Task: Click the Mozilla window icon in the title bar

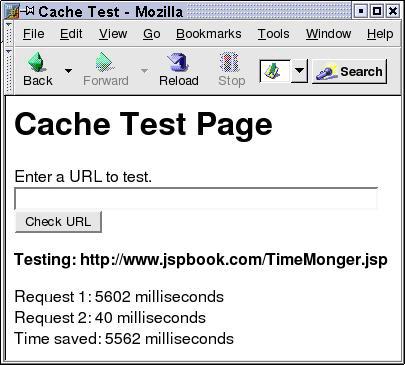Action: pyautogui.click(x=12, y=11)
